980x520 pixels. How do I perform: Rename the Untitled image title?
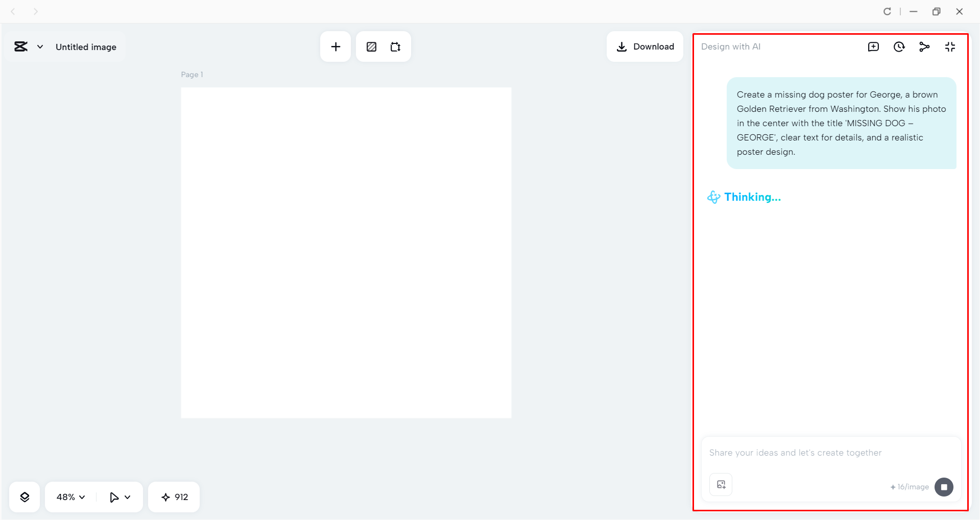(x=86, y=46)
